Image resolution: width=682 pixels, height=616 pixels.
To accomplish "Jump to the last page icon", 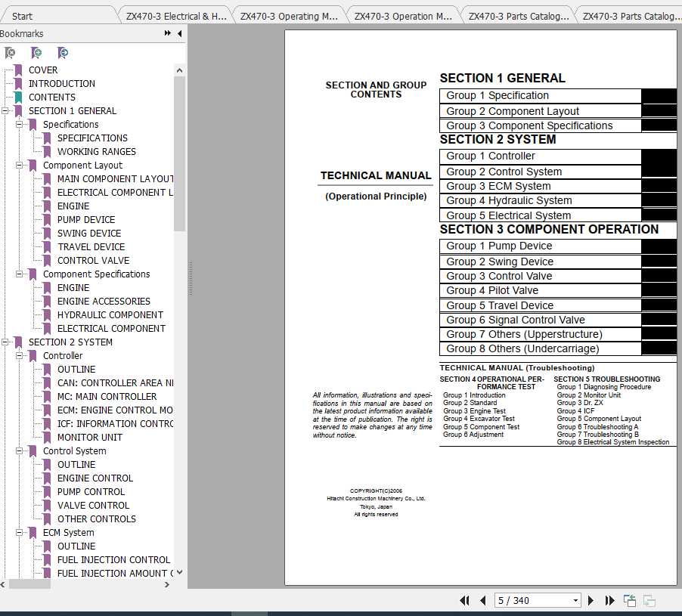I will pos(609,600).
